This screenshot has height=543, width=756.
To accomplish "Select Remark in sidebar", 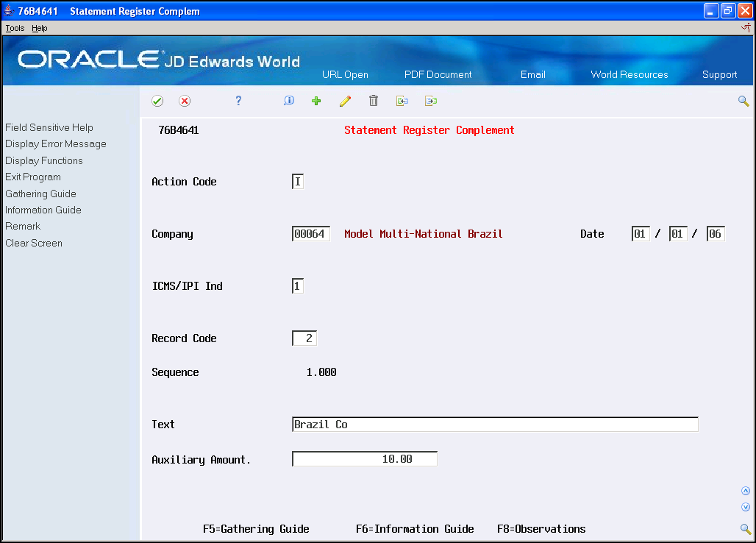I will click(x=23, y=226).
